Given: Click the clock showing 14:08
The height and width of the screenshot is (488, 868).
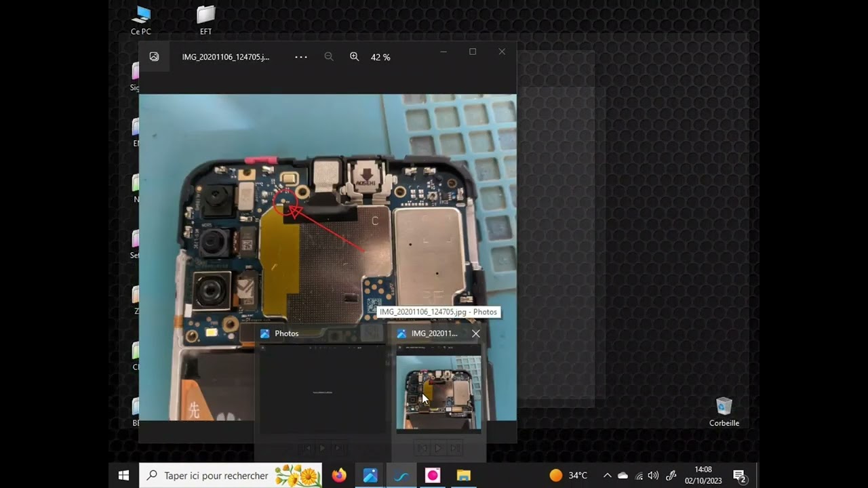Looking at the screenshot, I should click(x=703, y=475).
